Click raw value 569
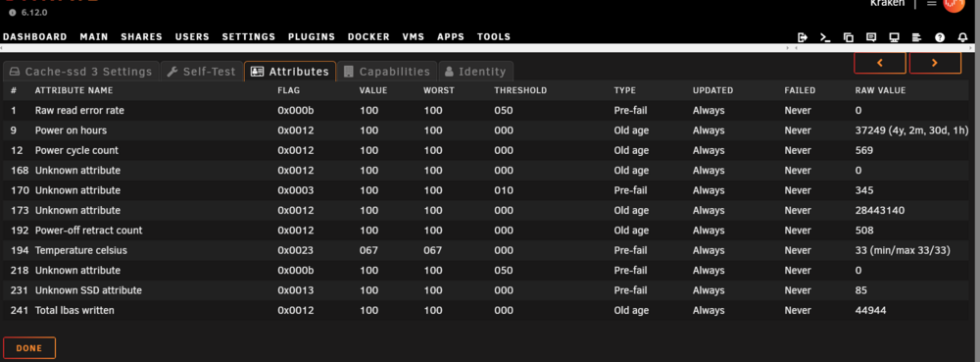 click(x=863, y=150)
